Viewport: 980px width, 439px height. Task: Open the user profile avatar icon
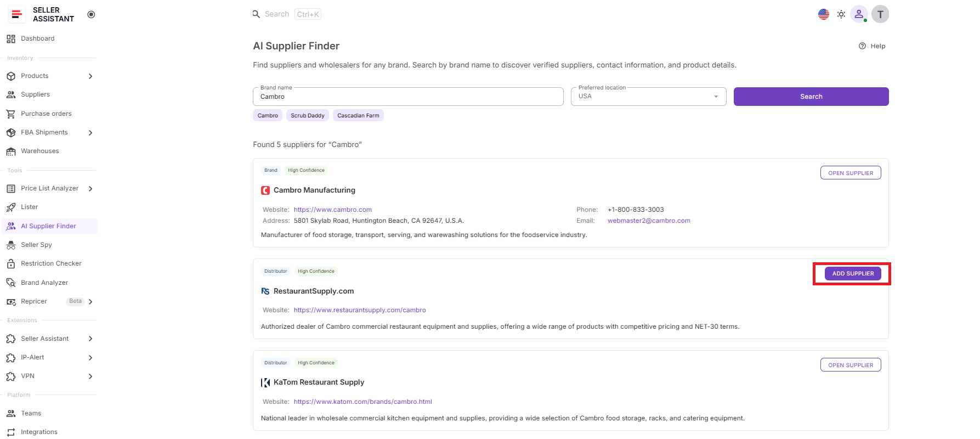(x=859, y=14)
